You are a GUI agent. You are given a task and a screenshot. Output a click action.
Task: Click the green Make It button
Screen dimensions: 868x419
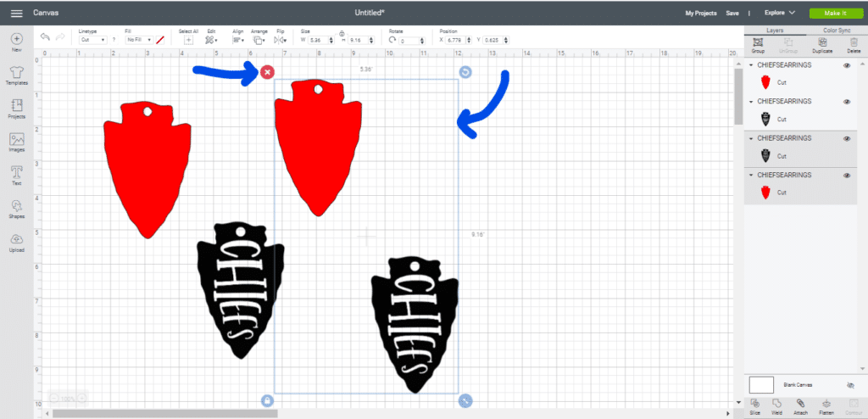coord(835,14)
